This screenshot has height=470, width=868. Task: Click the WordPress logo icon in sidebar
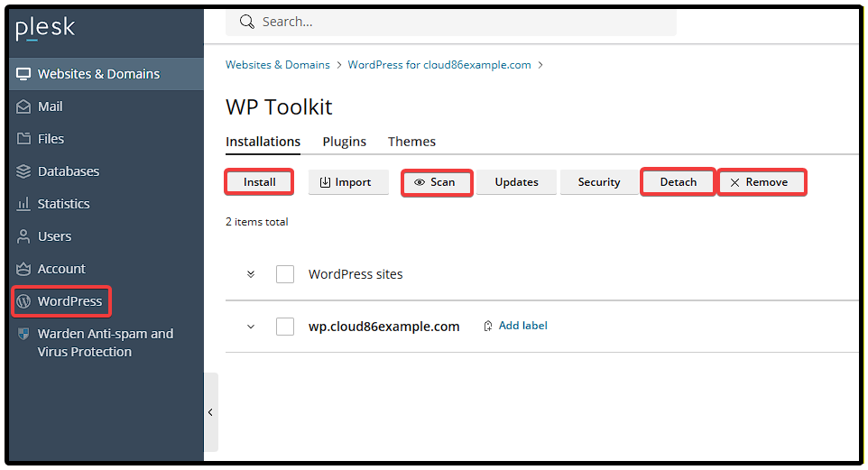(23, 301)
